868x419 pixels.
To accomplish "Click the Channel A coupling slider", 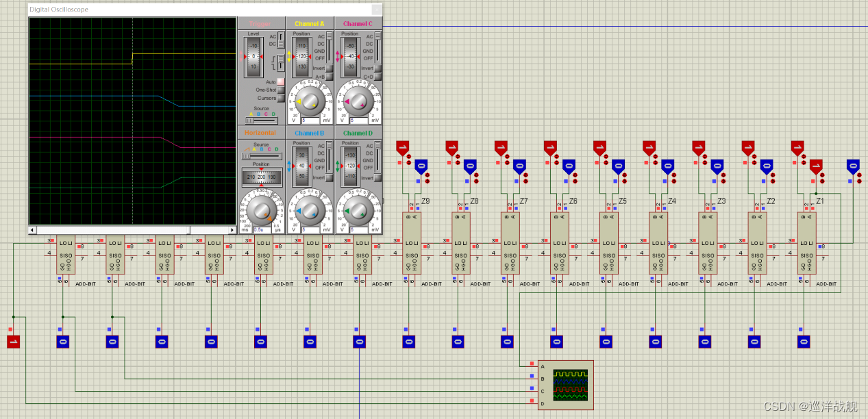I will (329, 47).
